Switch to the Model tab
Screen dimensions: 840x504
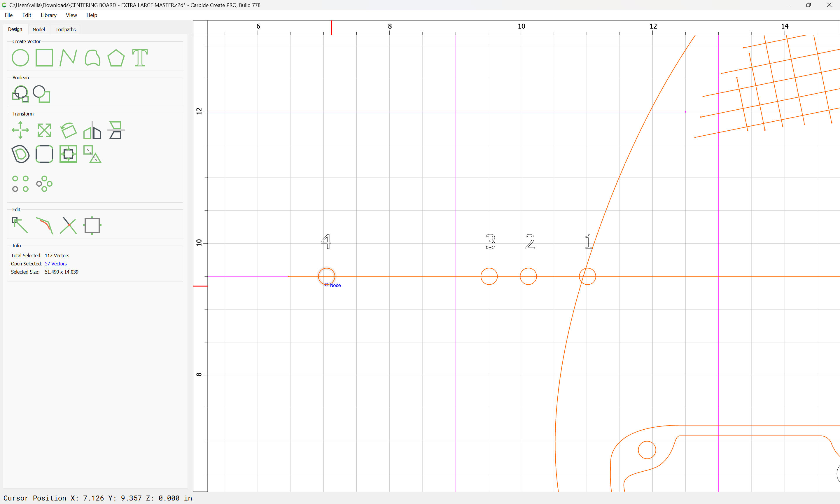[39, 29]
